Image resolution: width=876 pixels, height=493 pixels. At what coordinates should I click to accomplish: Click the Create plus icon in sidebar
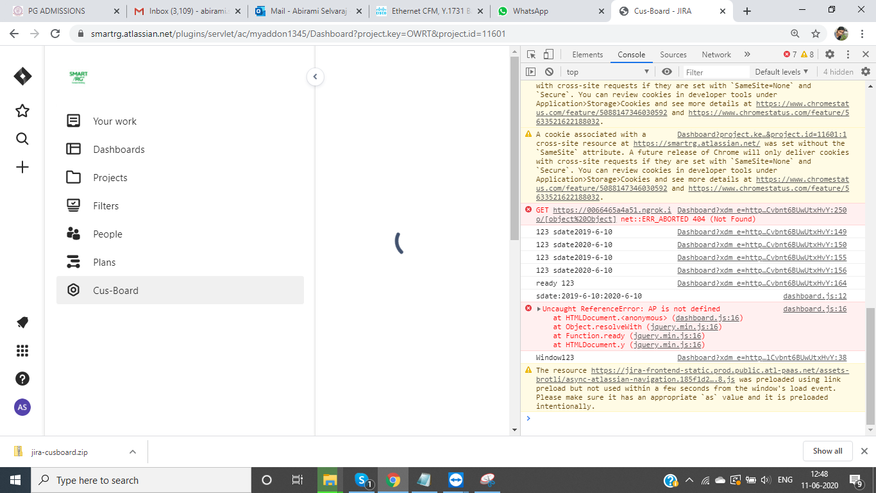22,167
